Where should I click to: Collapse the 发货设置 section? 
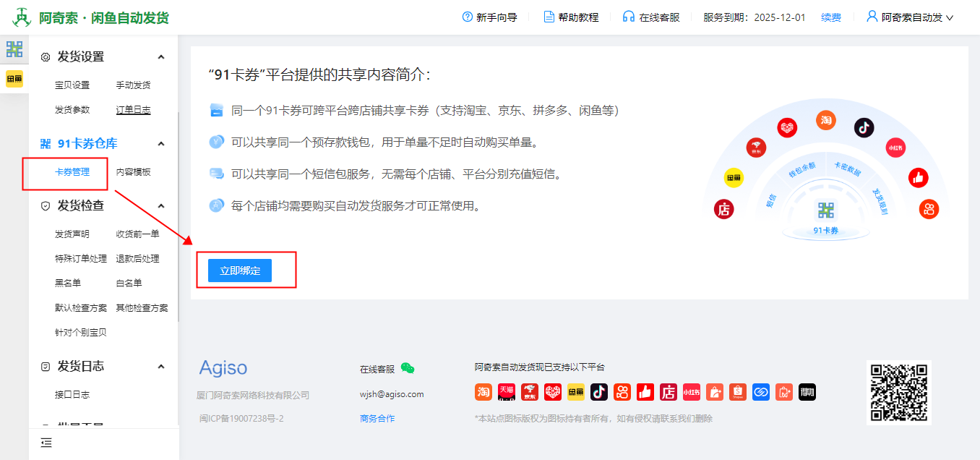tap(161, 57)
